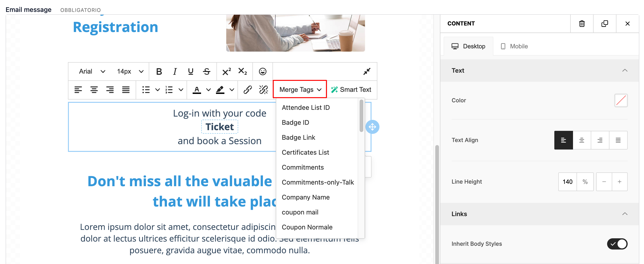This screenshot has height=264, width=644.
Task: Set Text Align to left in panel
Action: click(x=563, y=140)
